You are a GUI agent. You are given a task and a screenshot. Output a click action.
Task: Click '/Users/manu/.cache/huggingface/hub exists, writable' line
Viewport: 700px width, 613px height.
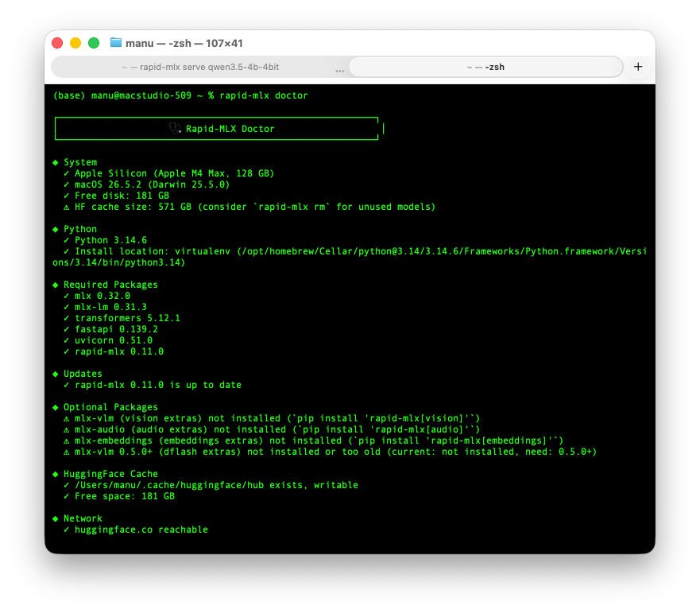pyautogui.click(x=216, y=485)
